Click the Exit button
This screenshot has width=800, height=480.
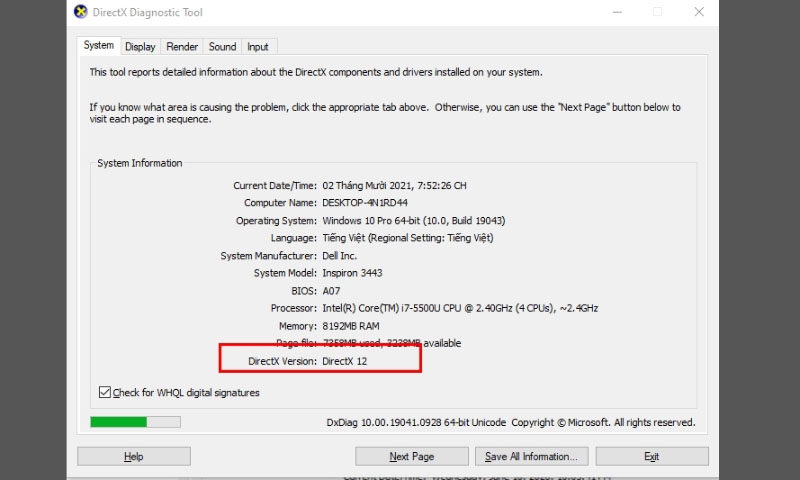point(652,457)
